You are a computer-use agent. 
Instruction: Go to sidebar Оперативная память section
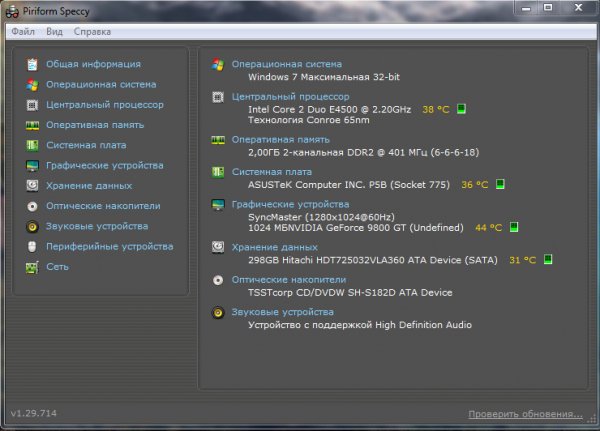point(95,125)
